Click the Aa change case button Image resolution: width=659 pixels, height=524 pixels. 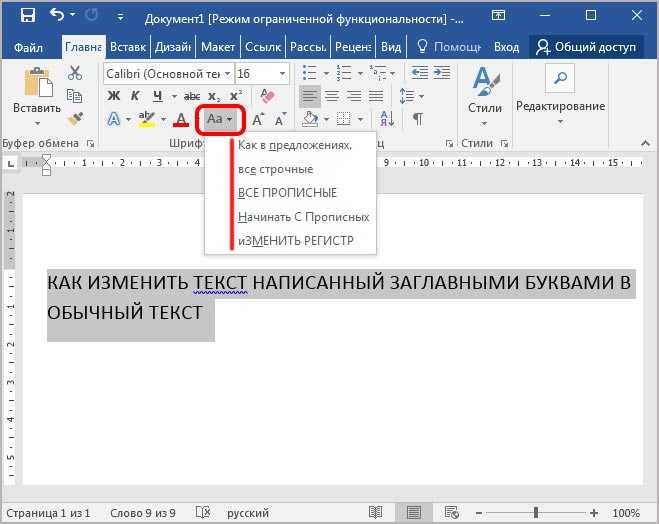click(220, 119)
